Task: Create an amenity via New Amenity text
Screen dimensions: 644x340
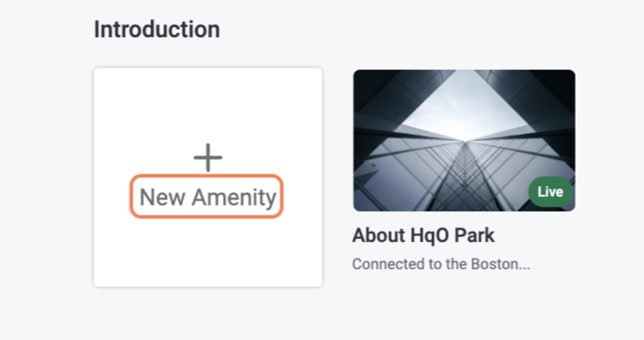Action: pos(208,197)
